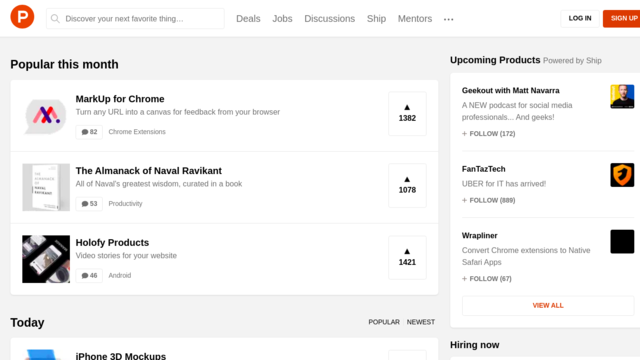The image size is (640, 360).
Task: Click the 'Video stories for your website' description
Action: click(x=126, y=256)
